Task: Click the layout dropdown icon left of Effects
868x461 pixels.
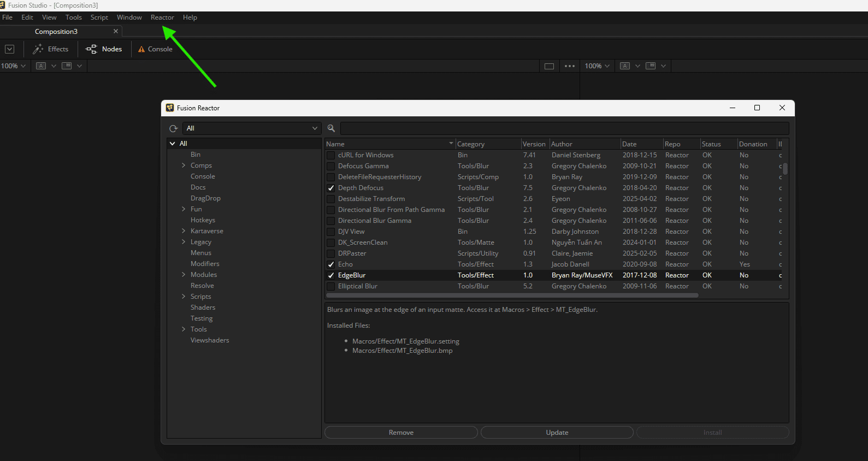Action: click(9, 49)
